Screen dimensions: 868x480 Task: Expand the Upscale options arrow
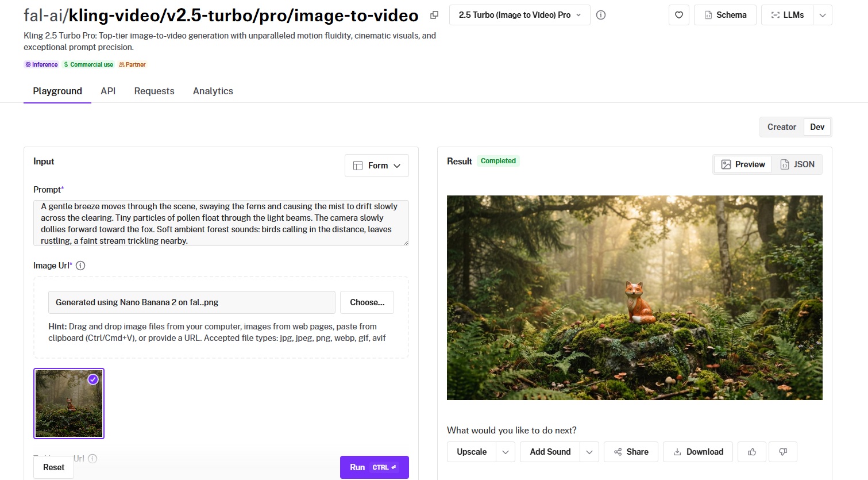coord(505,452)
